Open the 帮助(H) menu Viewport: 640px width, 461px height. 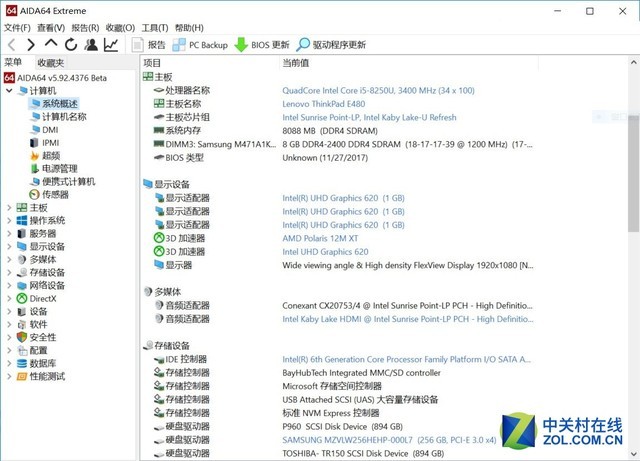pyautogui.click(x=189, y=28)
